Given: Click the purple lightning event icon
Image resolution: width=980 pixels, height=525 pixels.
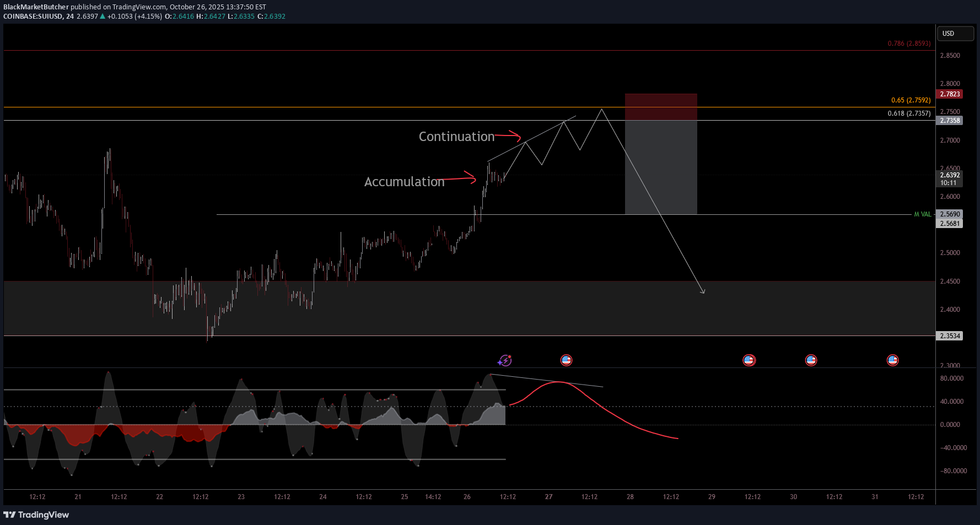Looking at the screenshot, I should click(x=504, y=360).
